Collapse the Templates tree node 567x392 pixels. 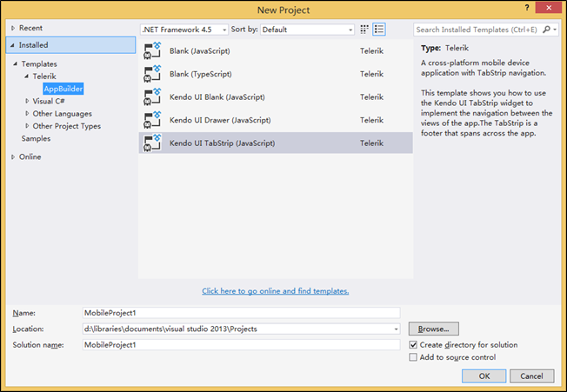15,64
